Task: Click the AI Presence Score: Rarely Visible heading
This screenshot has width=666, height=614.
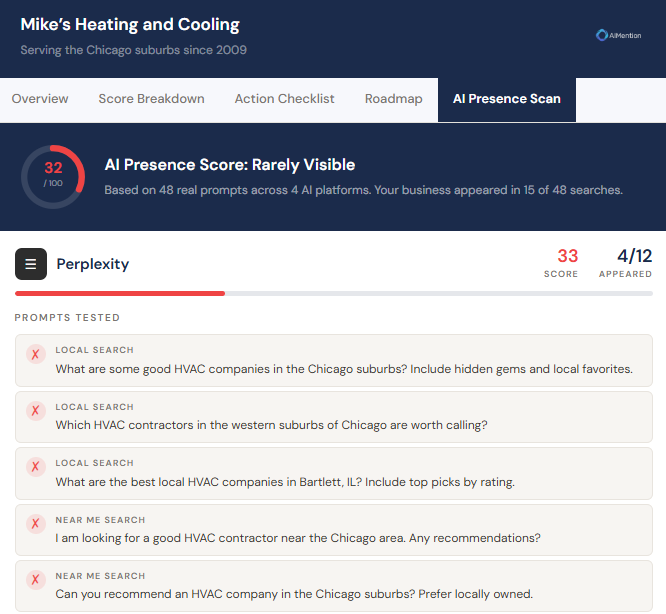Action: [230, 165]
